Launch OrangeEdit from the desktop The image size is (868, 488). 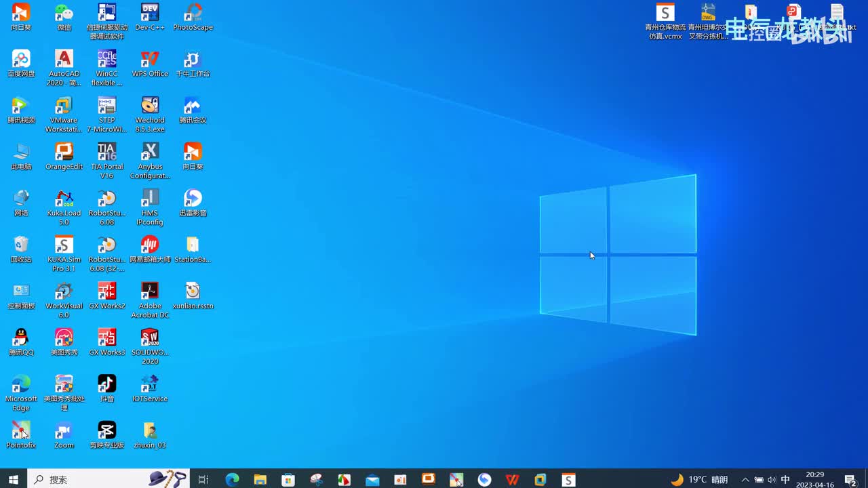[x=64, y=157]
